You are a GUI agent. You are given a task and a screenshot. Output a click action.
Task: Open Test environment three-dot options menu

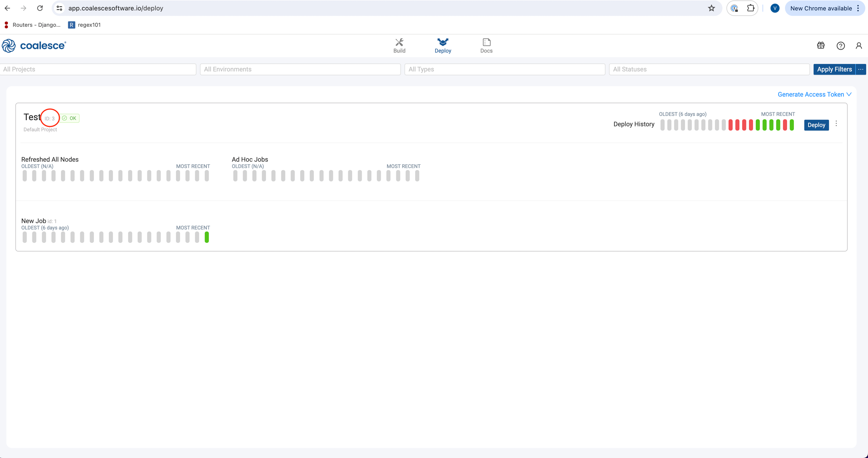tap(836, 124)
